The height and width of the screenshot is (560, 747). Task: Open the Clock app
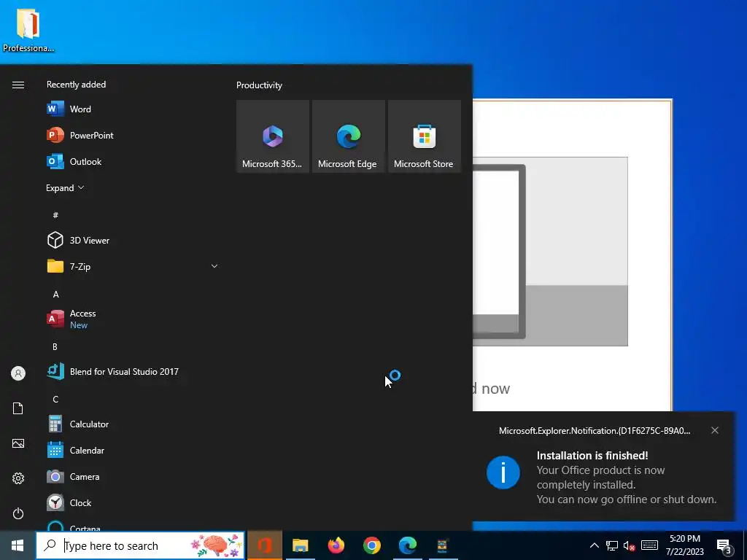coord(133,502)
